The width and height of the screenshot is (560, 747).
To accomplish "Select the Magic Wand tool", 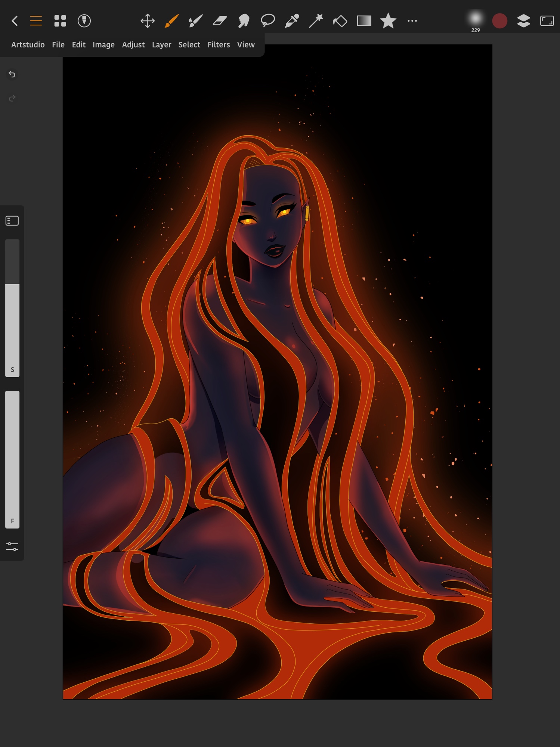I will [316, 21].
